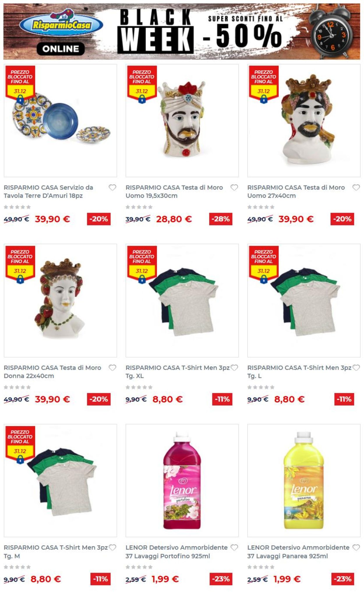Image resolution: width=364 pixels, height=592 pixels.
Task: Add T-Shirt Men 3pz Tg. M to wishlist
Action: coord(112,547)
